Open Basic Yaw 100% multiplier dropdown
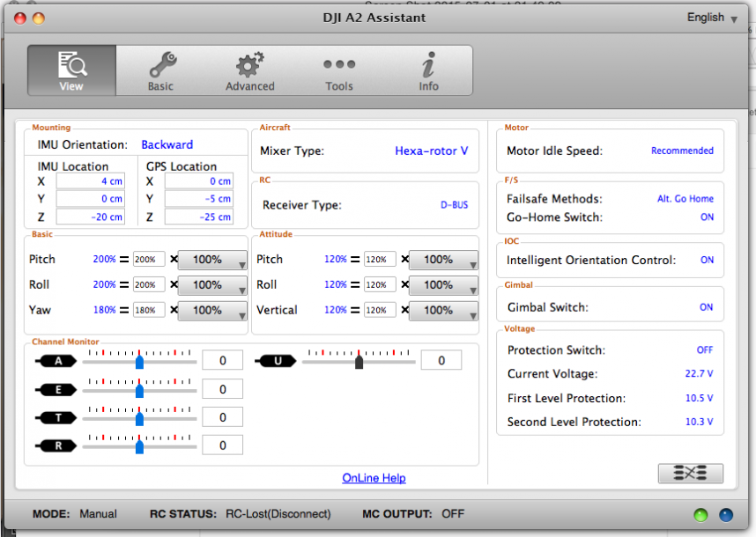 [212, 310]
